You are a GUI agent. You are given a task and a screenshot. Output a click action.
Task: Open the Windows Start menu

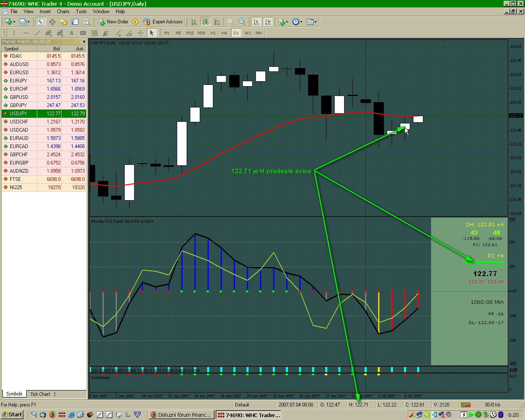coord(12,415)
